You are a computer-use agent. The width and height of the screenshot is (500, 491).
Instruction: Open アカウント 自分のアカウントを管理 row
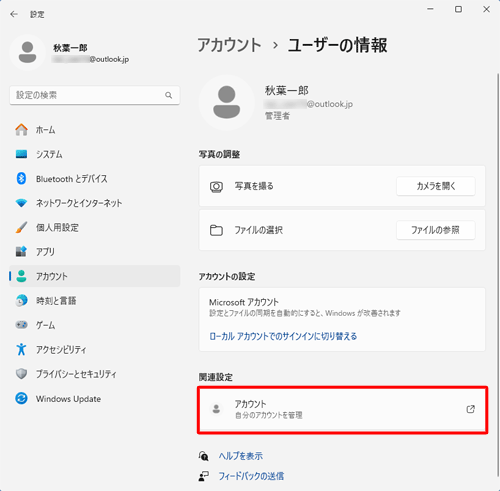point(342,409)
